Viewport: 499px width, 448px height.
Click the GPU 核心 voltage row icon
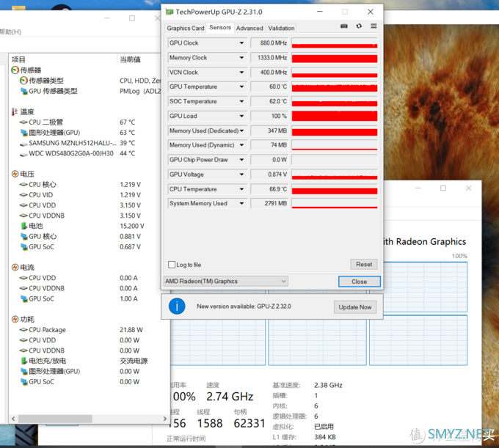point(24,237)
